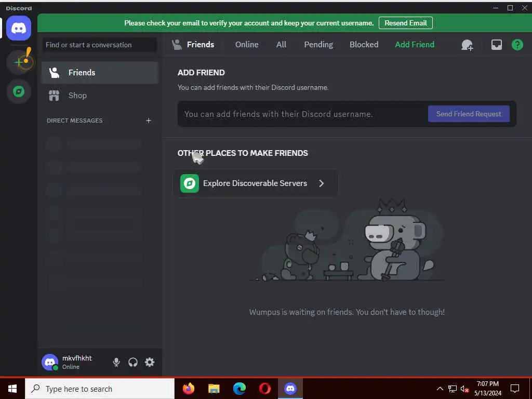532x399 pixels.
Task: Switch to the Online tab
Action: point(247,45)
